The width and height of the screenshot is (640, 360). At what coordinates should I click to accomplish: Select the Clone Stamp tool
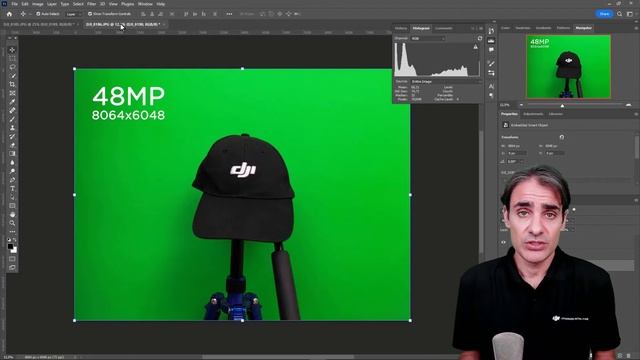click(x=12, y=128)
